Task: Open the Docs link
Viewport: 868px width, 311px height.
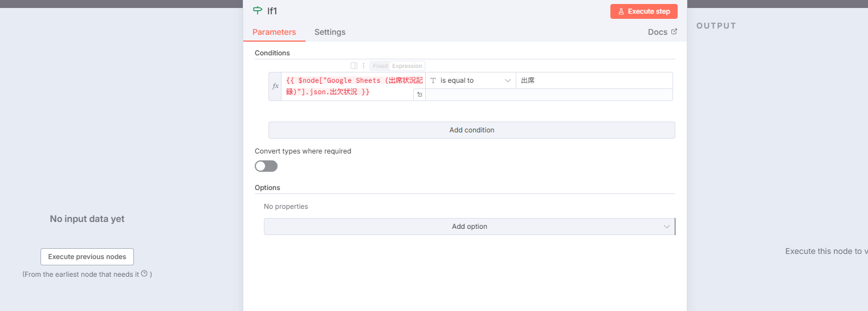Action: [x=662, y=32]
